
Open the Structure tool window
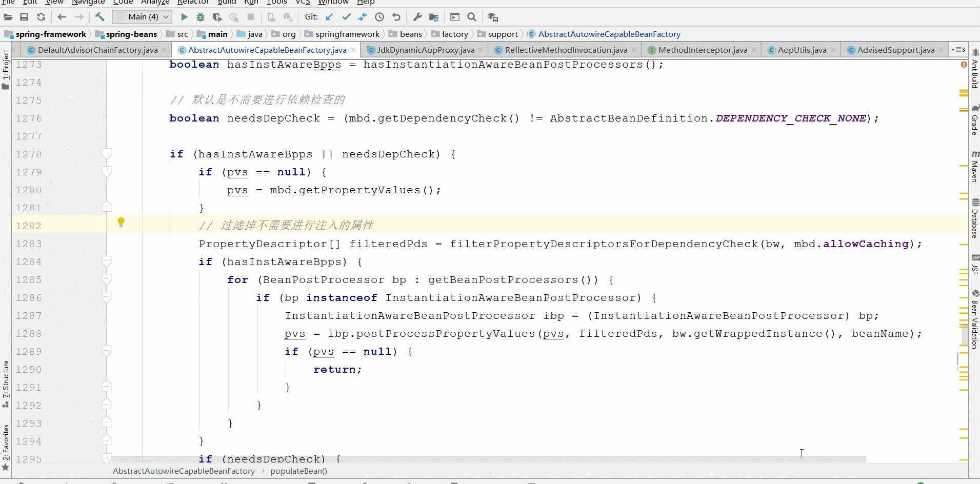[x=6, y=384]
